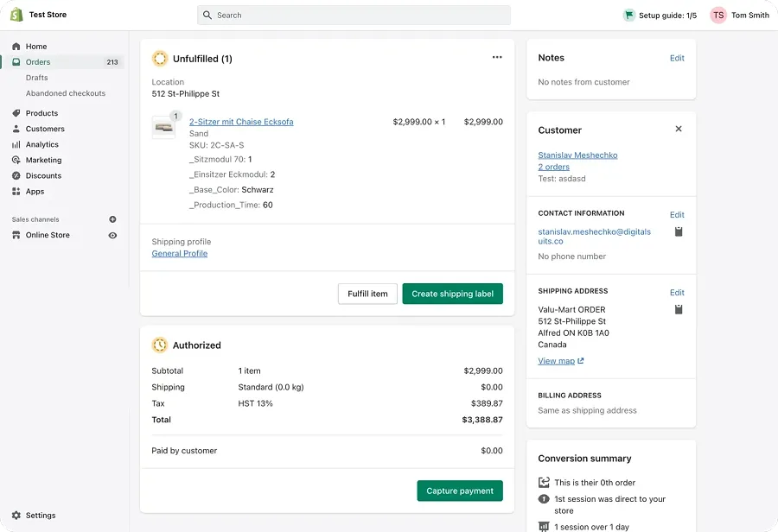Click the Products tag icon

16,113
